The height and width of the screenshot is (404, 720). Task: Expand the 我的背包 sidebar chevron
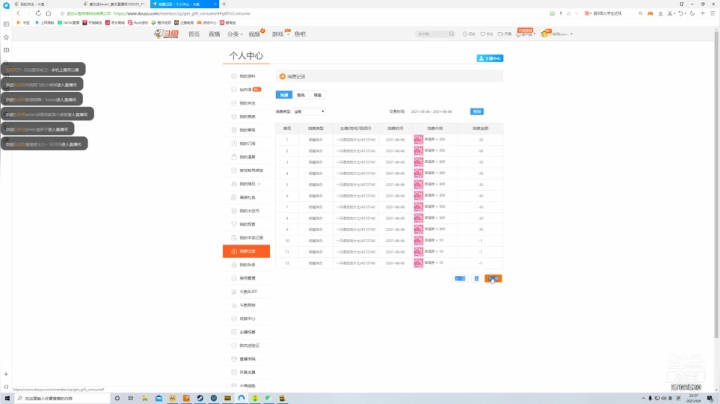point(259,184)
